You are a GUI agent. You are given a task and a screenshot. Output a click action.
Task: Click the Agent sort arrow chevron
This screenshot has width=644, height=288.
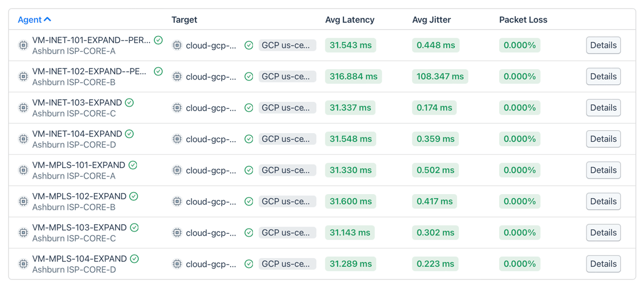coord(48,20)
